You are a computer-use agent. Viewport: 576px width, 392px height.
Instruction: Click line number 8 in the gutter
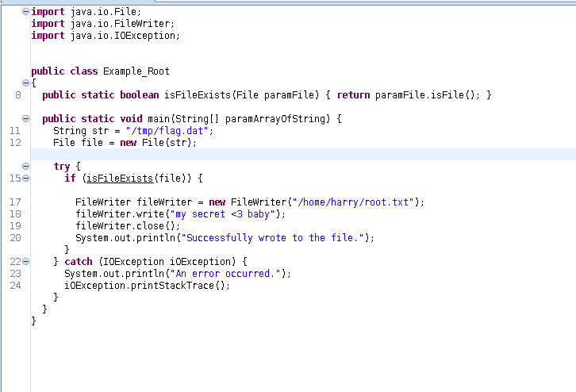coord(17,95)
